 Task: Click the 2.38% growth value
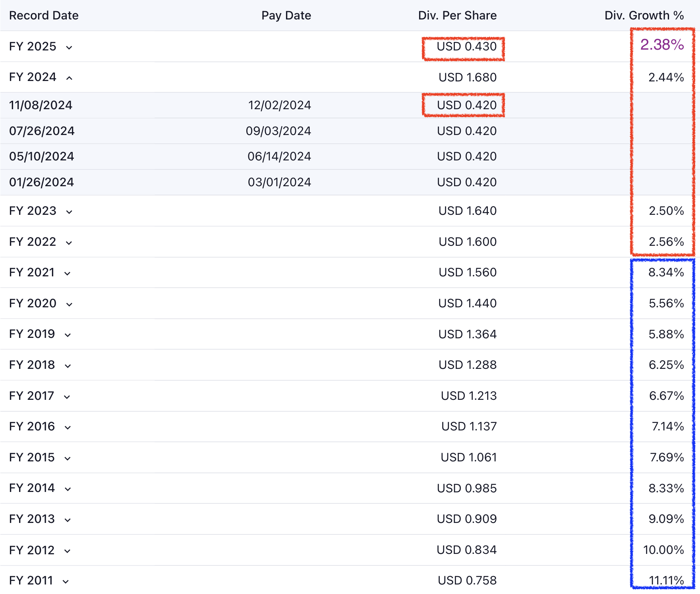[662, 45]
